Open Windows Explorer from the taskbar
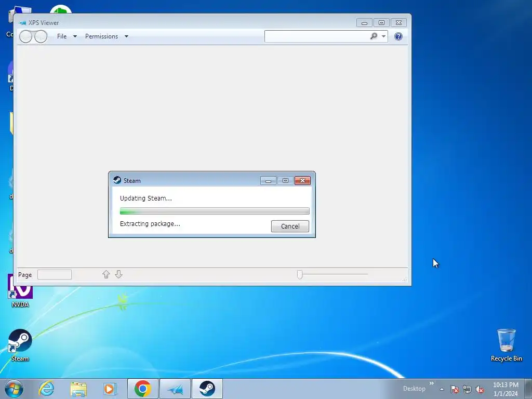The image size is (532, 399). [78, 389]
